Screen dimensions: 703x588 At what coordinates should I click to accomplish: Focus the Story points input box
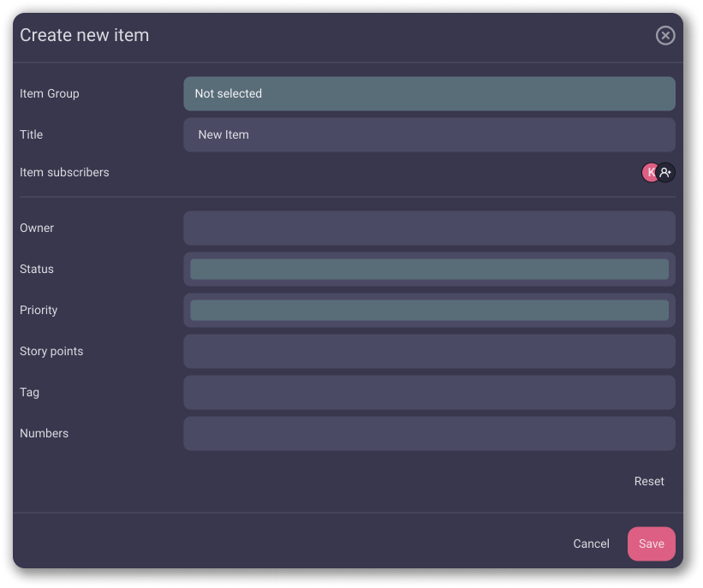pyautogui.click(x=429, y=352)
